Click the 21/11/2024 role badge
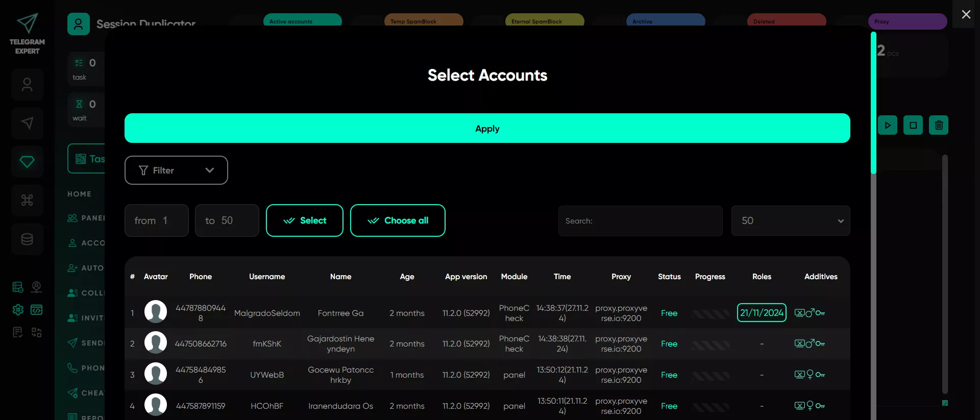The height and width of the screenshot is (420, 980). click(x=762, y=313)
